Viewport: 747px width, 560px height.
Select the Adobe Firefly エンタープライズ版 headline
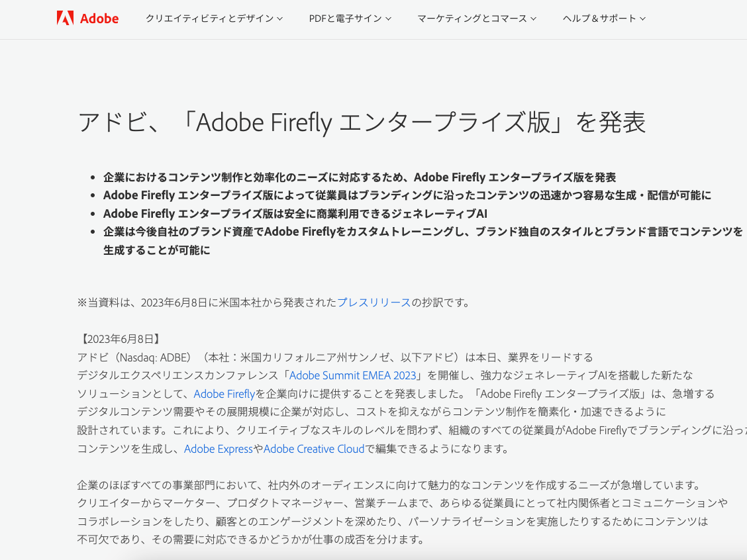[x=362, y=122]
